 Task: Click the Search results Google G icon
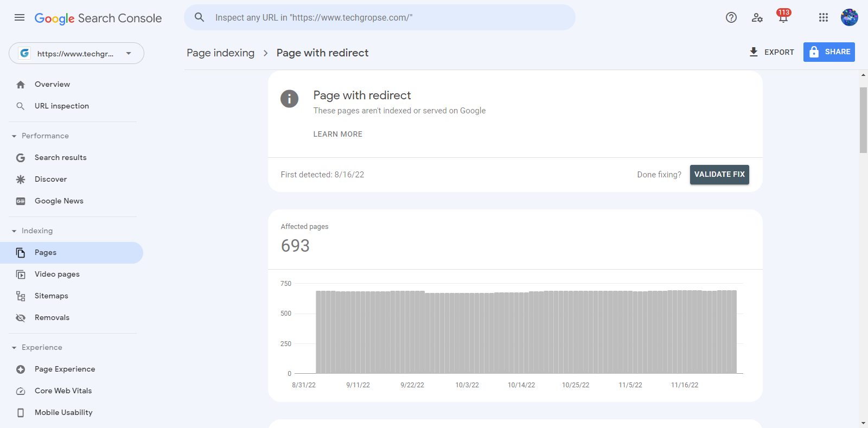[21, 158]
